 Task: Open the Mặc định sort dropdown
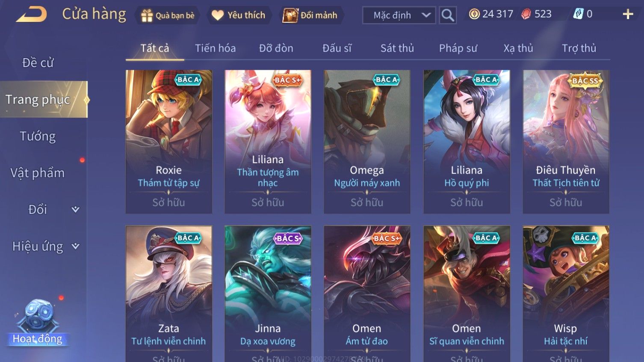(399, 15)
